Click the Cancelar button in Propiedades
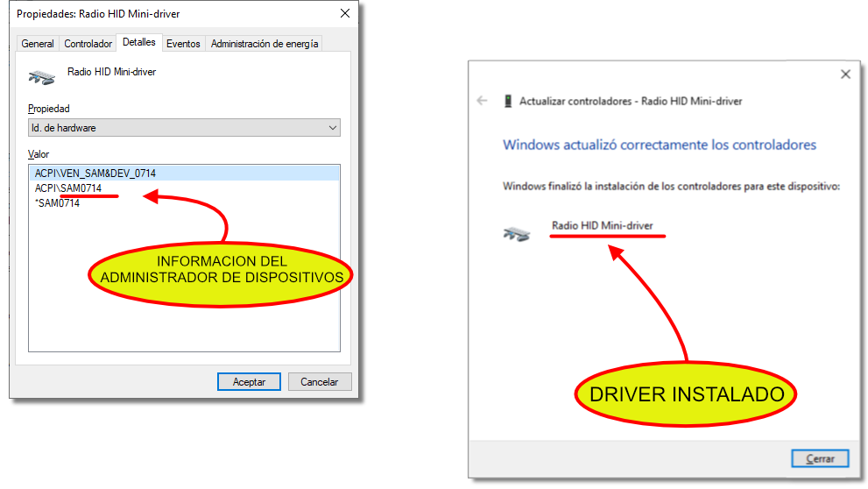This screenshot has width=868, height=489. (x=320, y=382)
